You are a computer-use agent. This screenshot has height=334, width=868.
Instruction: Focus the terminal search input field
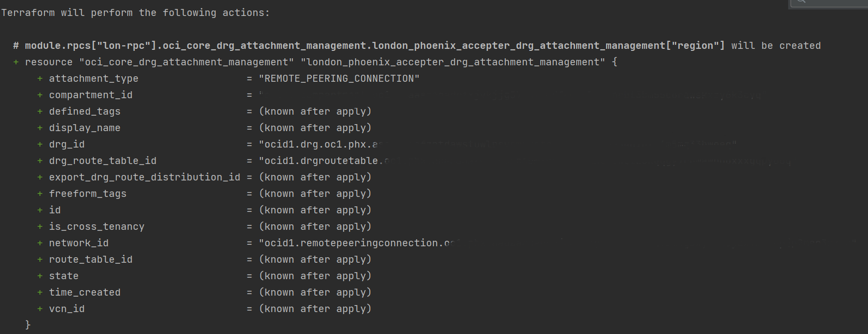tap(838, 2)
